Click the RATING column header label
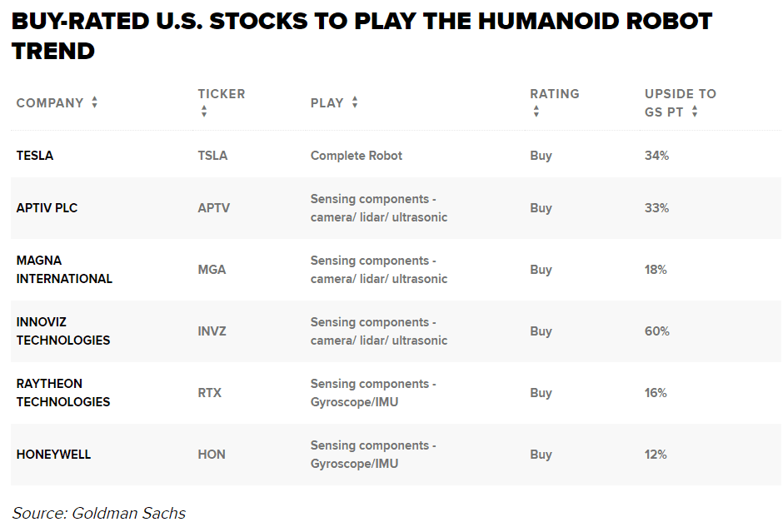 tap(554, 94)
